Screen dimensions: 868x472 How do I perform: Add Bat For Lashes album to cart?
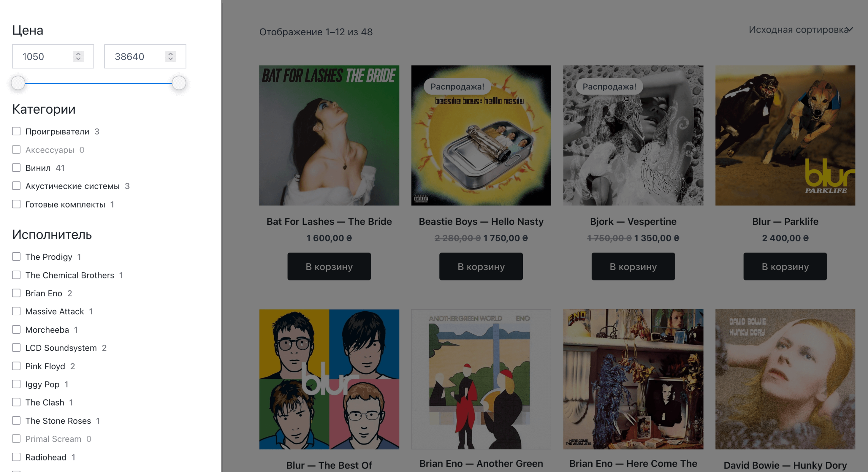tap(329, 267)
